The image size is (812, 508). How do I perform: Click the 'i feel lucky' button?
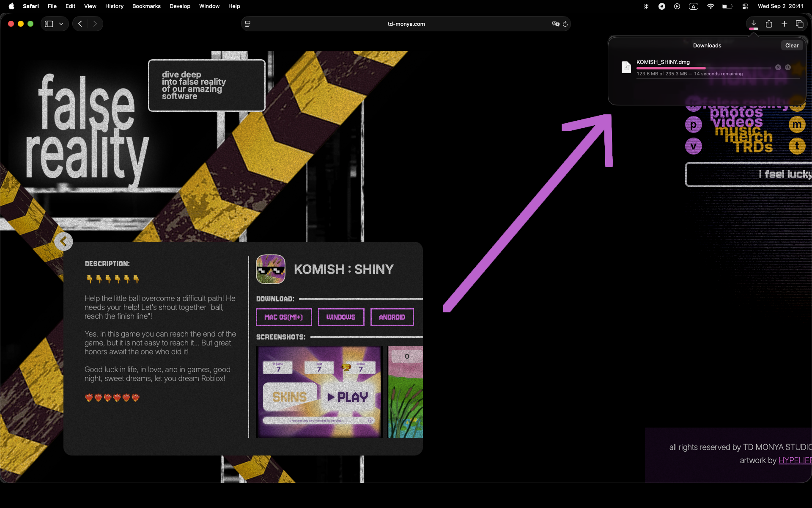click(749, 174)
